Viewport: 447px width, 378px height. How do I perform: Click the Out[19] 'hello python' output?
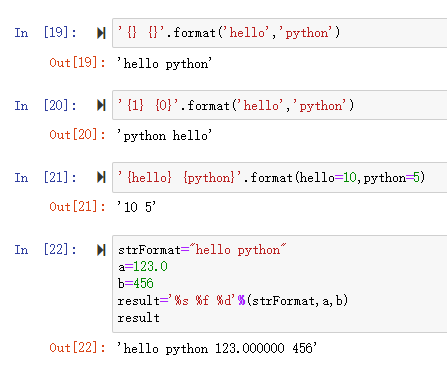point(164,63)
